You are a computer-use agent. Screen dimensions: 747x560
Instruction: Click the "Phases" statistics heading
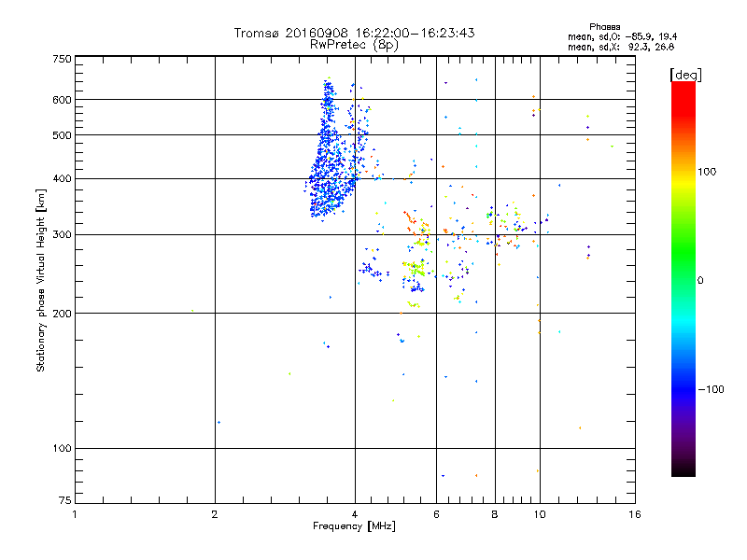(604, 27)
